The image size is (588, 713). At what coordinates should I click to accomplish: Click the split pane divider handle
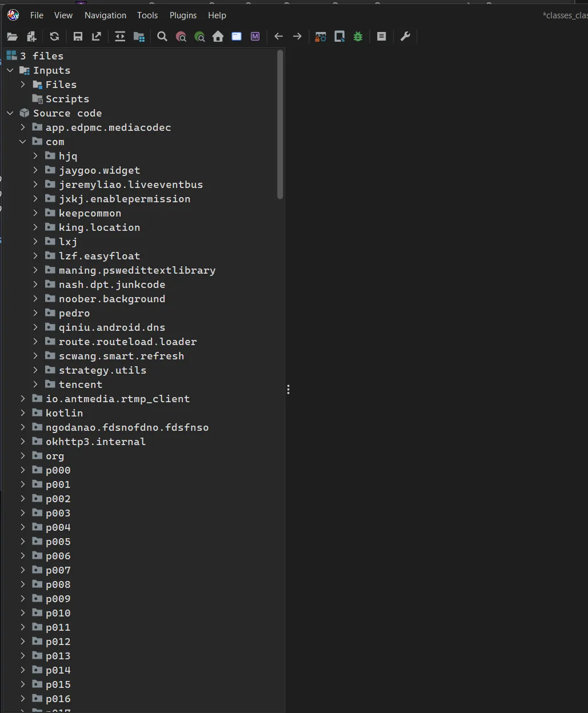coord(289,390)
